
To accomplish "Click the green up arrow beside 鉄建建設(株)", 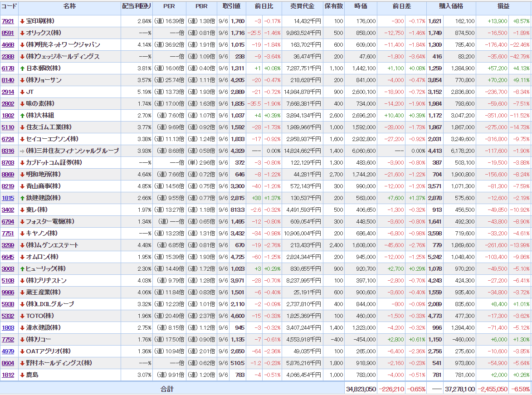I will coord(22,198).
